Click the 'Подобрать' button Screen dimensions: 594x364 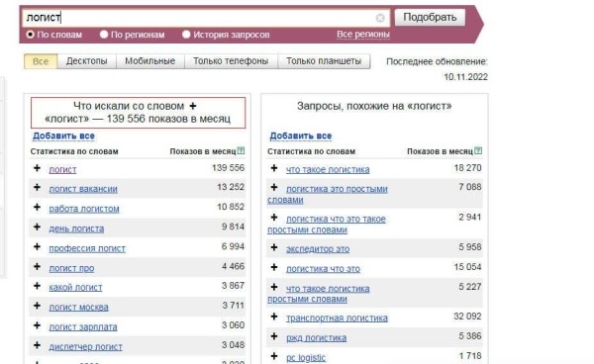(x=430, y=18)
